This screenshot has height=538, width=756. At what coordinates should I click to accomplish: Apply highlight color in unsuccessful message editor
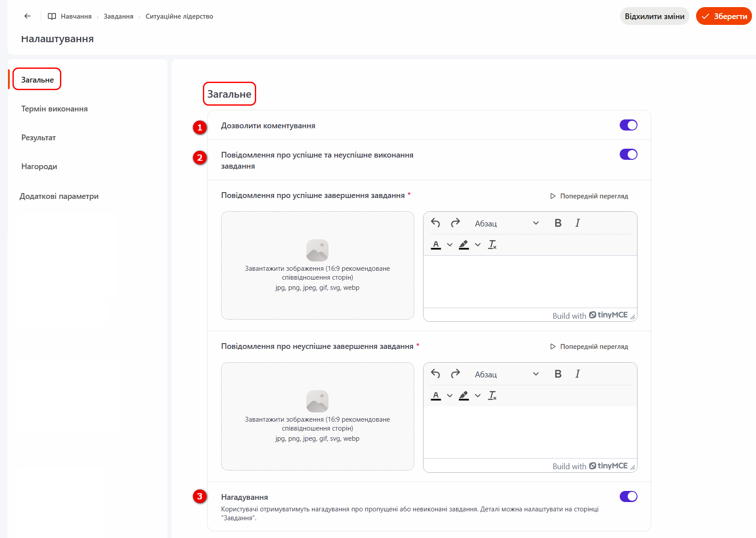point(464,396)
